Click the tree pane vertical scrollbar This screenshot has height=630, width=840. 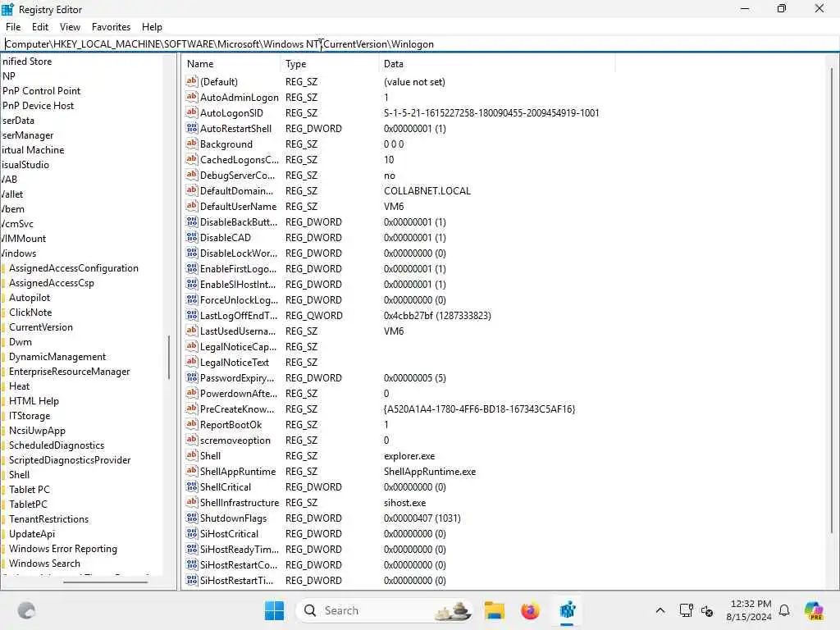coord(169,358)
